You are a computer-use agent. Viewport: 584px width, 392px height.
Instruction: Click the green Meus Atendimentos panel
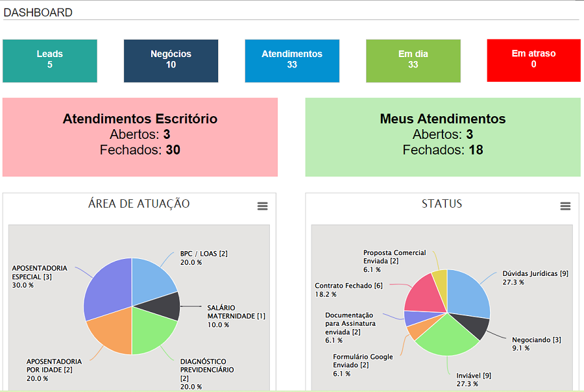[x=443, y=137]
